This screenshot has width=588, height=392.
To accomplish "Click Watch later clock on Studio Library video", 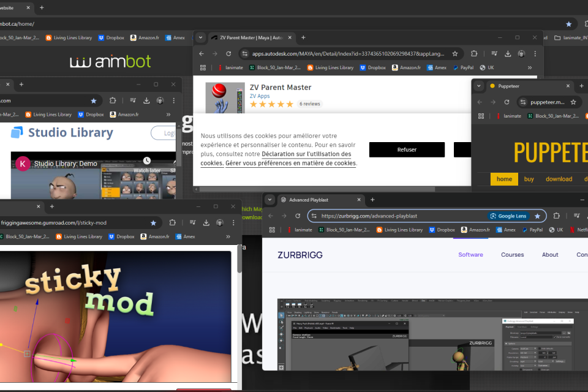I will coord(147,160).
